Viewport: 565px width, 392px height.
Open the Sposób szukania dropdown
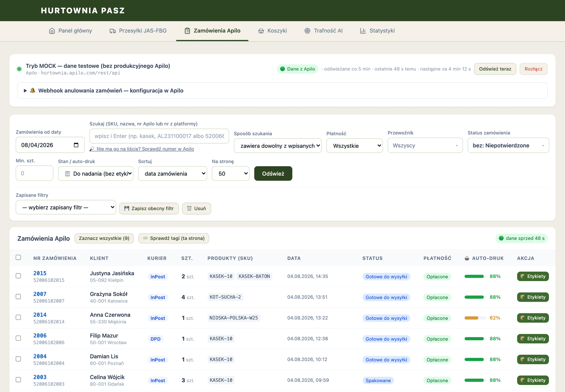click(278, 146)
